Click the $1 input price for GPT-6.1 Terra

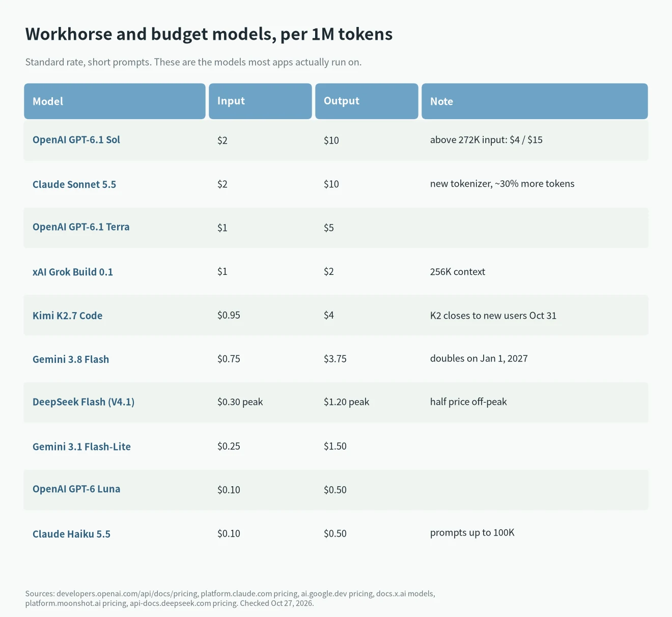(222, 228)
